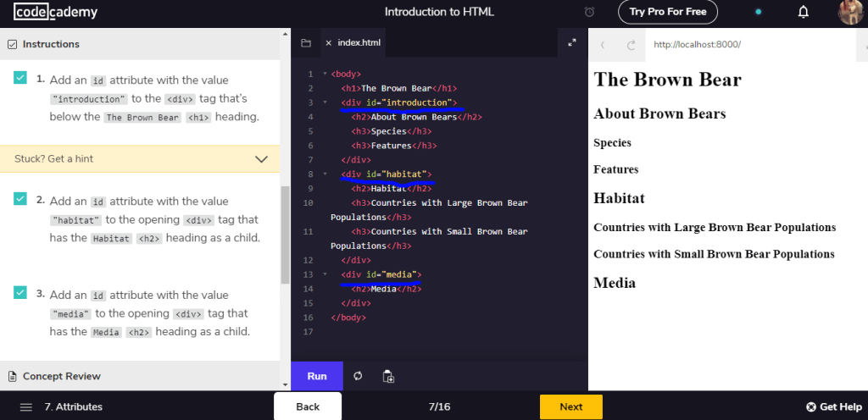
Task: Close the index.html tab
Action: 328,43
